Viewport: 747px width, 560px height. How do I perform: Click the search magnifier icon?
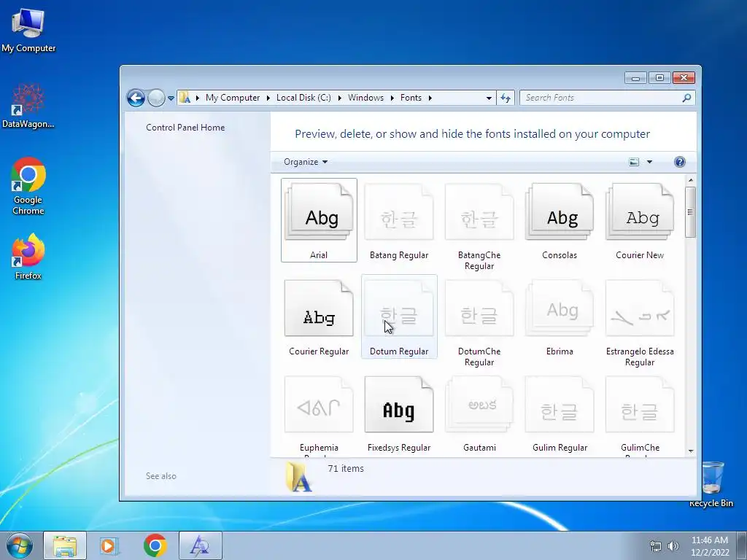(686, 98)
